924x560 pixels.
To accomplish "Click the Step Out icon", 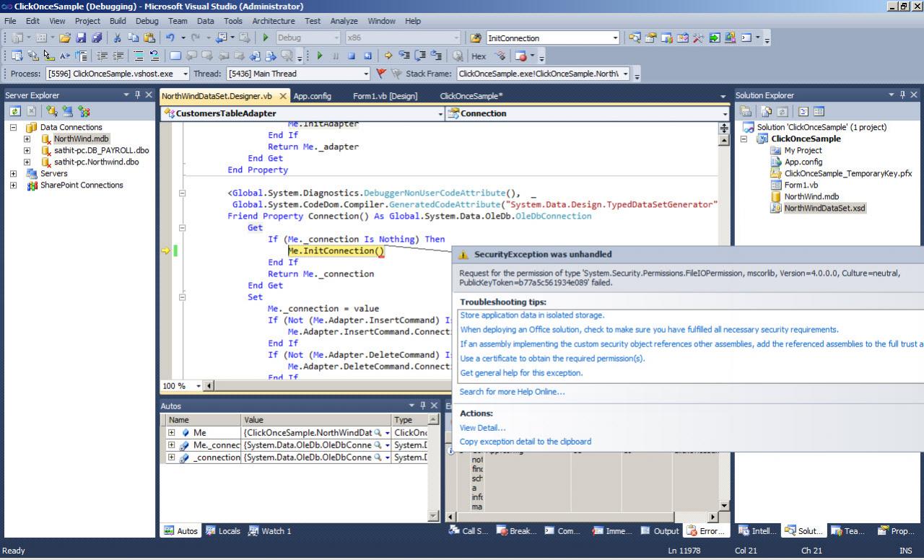I will 436,56.
